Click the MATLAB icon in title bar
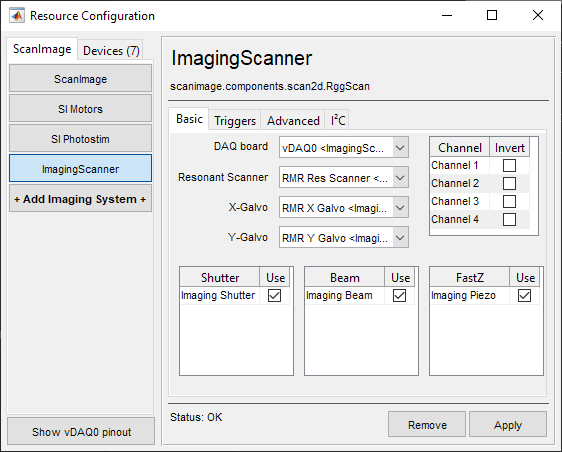Viewport: 562px width, 452px height. (17, 16)
